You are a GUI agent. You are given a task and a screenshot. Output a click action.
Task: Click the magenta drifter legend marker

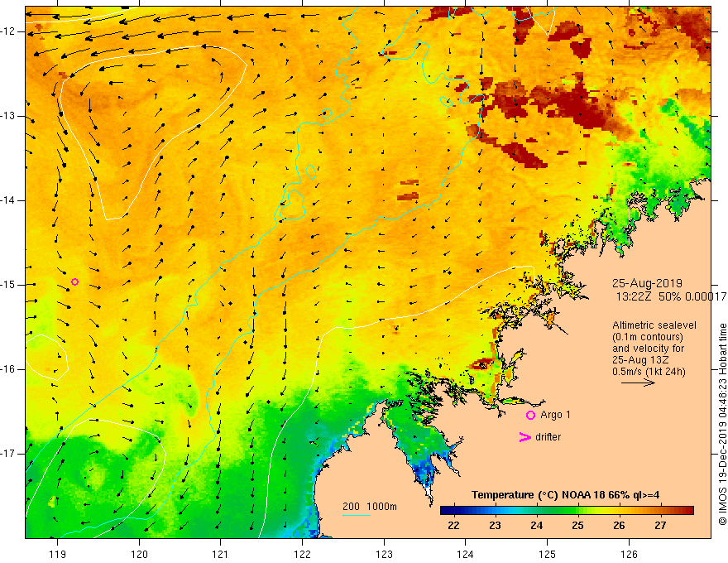pos(524,437)
